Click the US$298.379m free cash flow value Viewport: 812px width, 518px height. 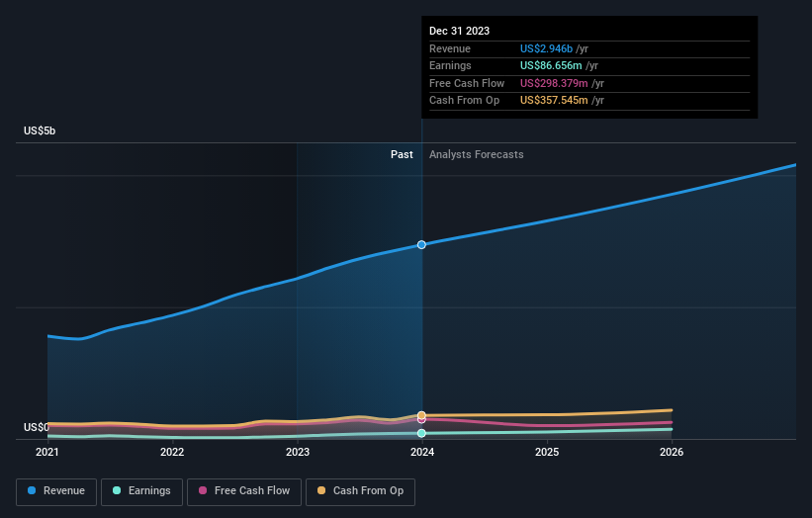coord(554,83)
